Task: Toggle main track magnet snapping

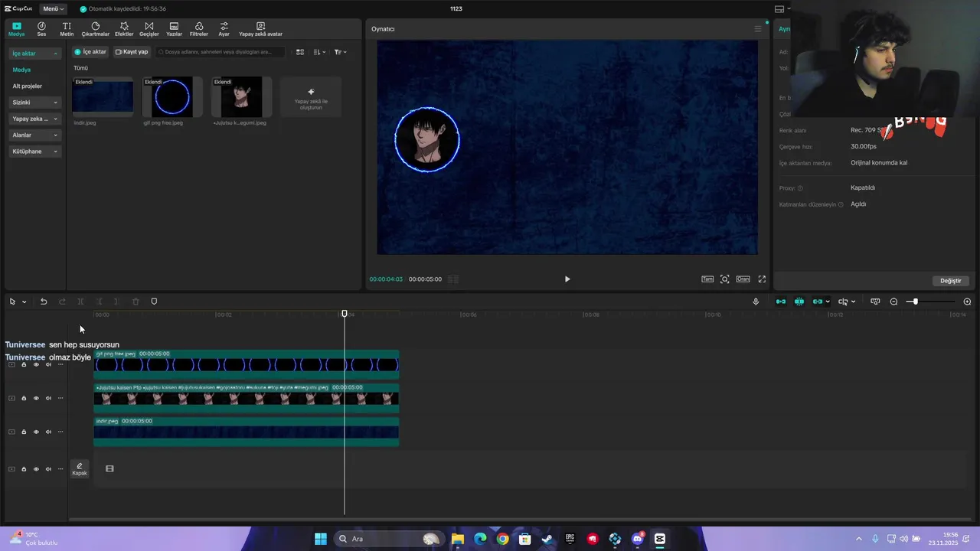Action: click(781, 302)
